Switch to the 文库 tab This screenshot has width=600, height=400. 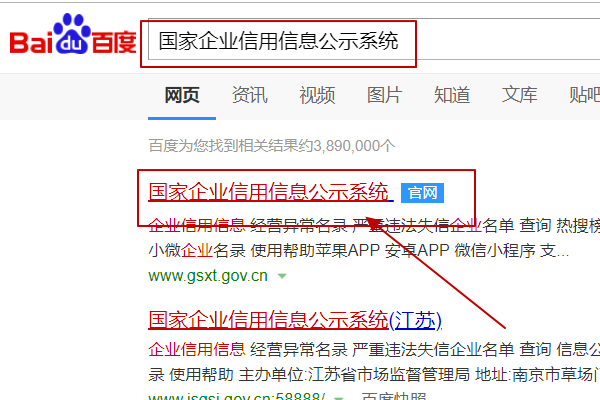pyautogui.click(x=519, y=95)
